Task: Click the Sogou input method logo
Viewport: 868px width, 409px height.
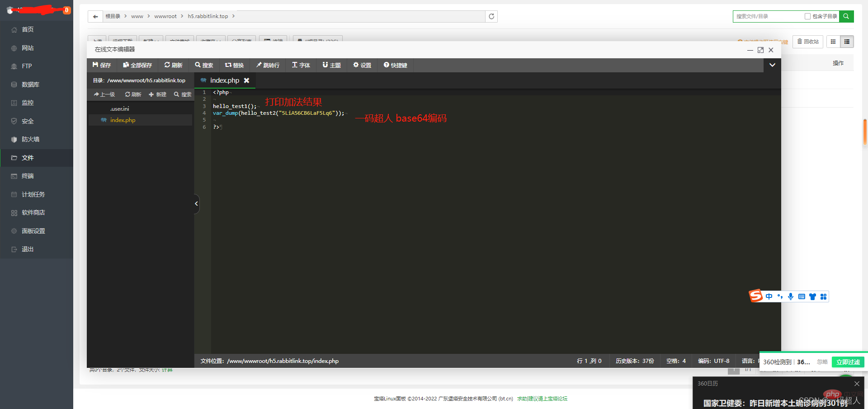Action: [x=756, y=296]
